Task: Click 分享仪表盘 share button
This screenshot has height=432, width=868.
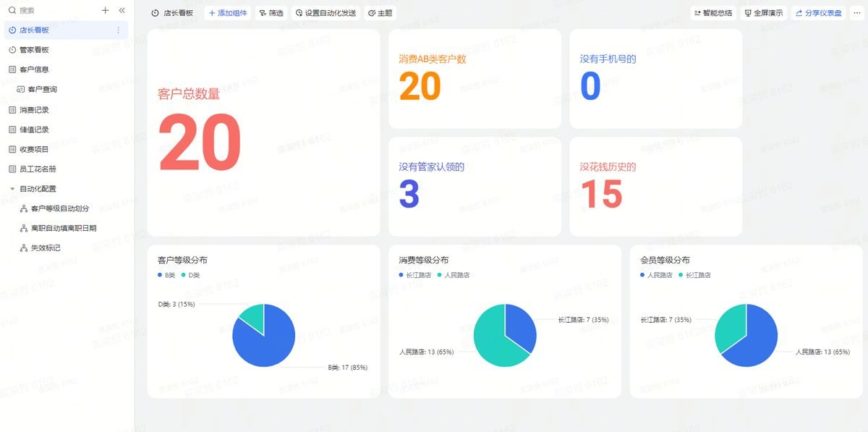Action: pyautogui.click(x=818, y=13)
